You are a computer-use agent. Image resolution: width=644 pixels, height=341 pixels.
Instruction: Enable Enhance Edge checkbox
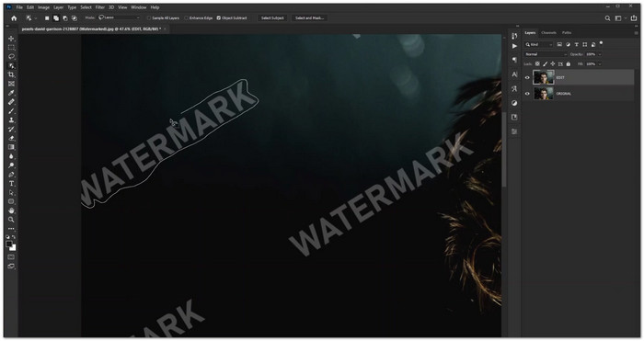[187, 18]
